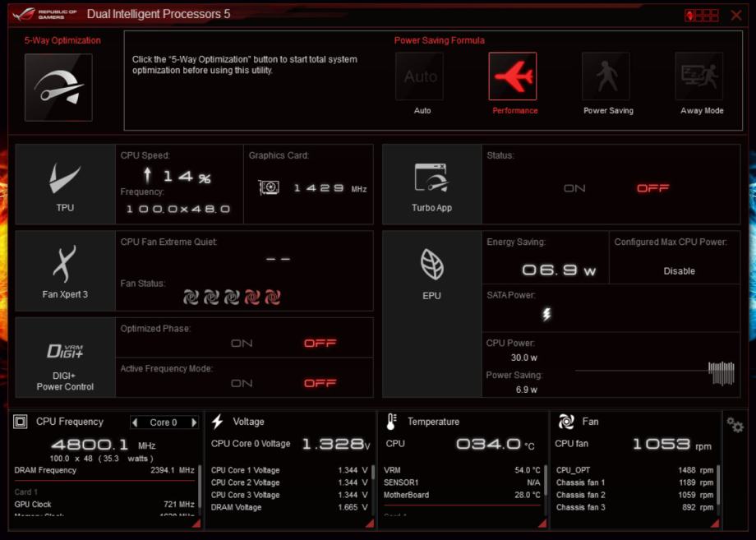Click the Temperature thermometer icon
This screenshot has height=540, width=756.
[391, 422]
